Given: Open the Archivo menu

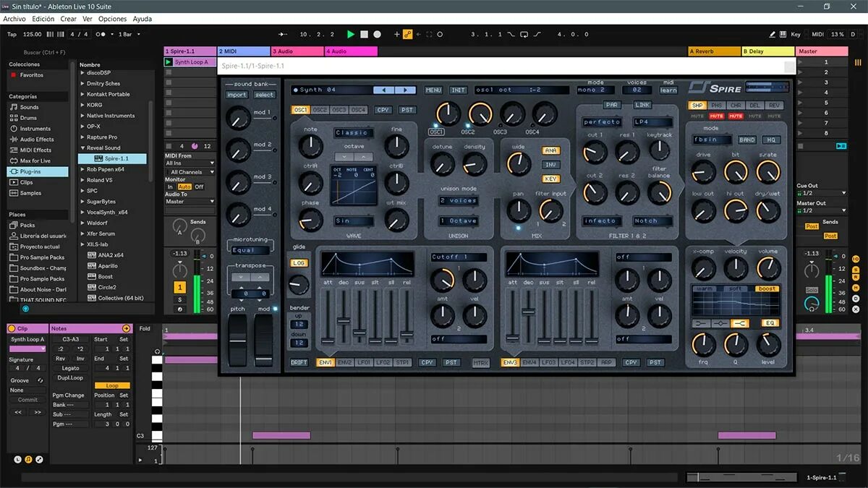Looking at the screenshot, I should (14, 19).
